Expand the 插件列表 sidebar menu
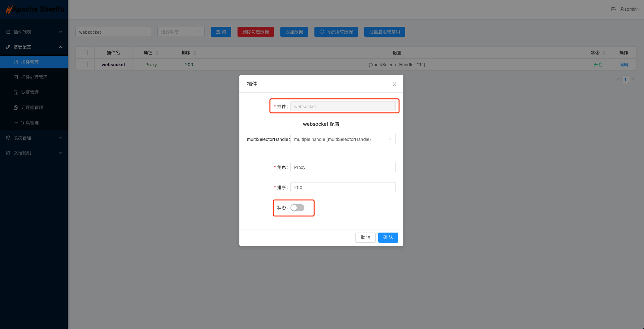The height and width of the screenshot is (329, 644). [x=34, y=32]
